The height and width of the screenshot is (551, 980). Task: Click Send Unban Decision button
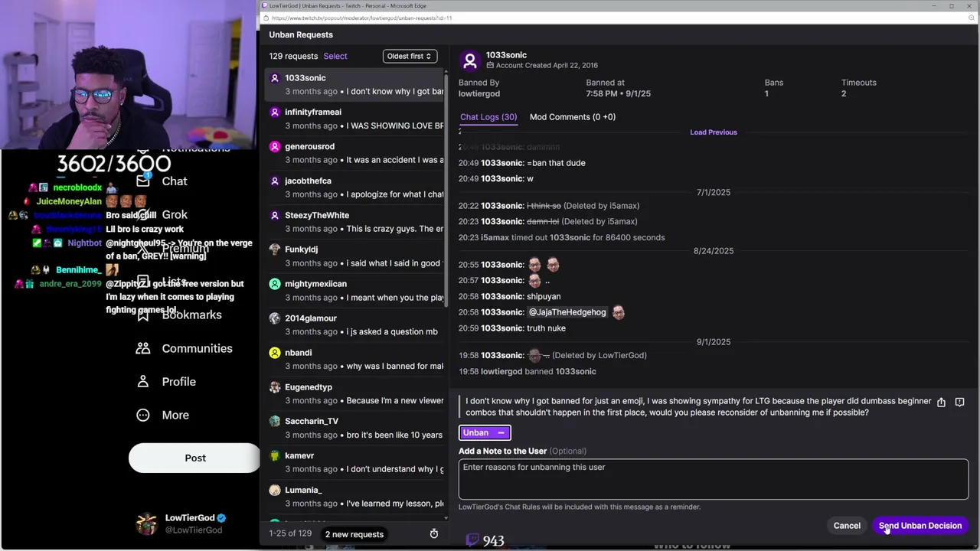click(x=920, y=526)
